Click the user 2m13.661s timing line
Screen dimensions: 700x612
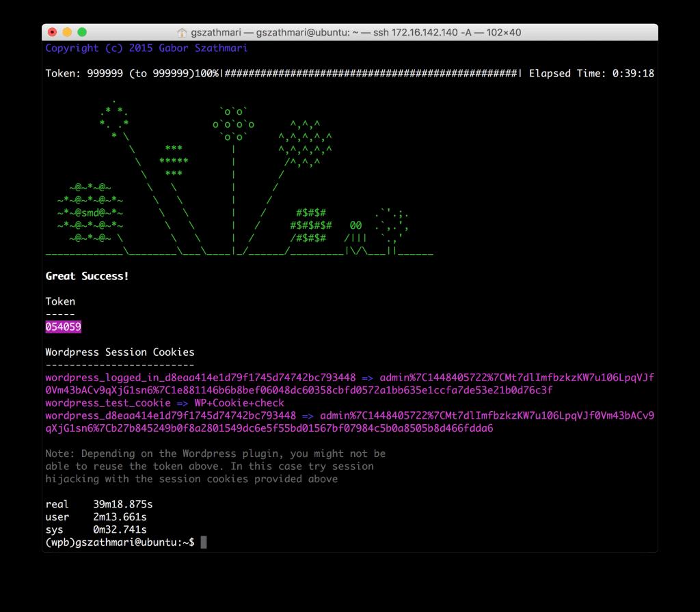[x=96, y=517]
